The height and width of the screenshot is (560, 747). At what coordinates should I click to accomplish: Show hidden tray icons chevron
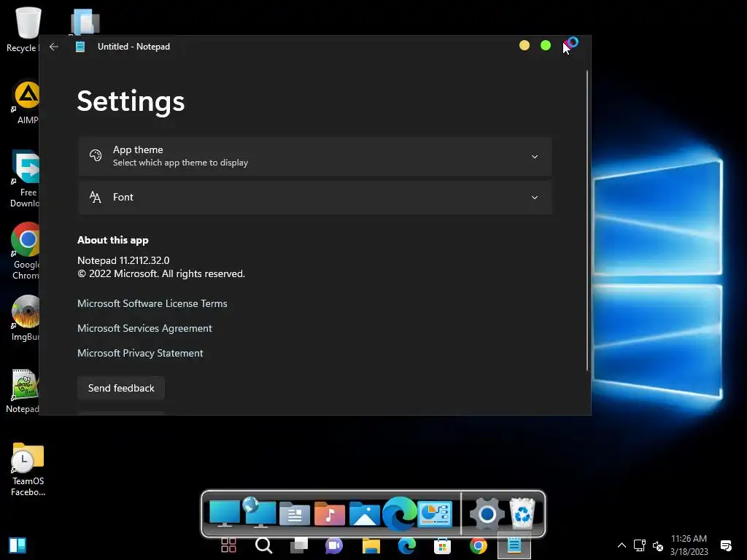tap(622, 545)
